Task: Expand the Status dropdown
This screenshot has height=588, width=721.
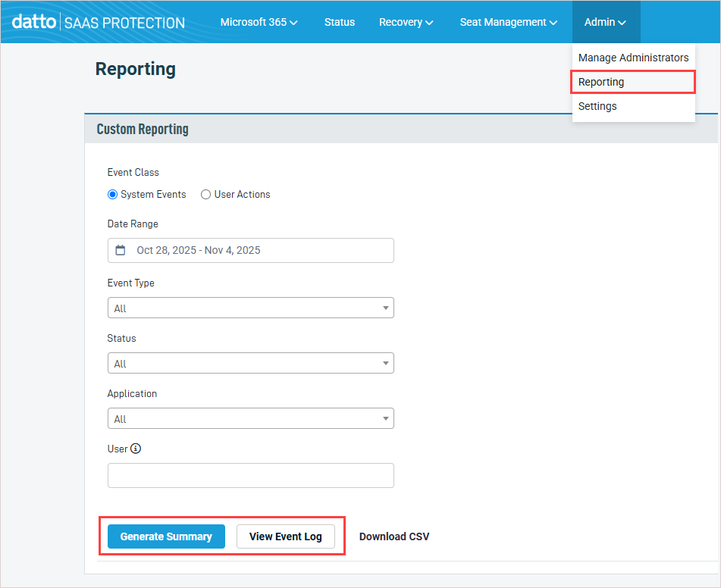Action: (x=250, y=363)
